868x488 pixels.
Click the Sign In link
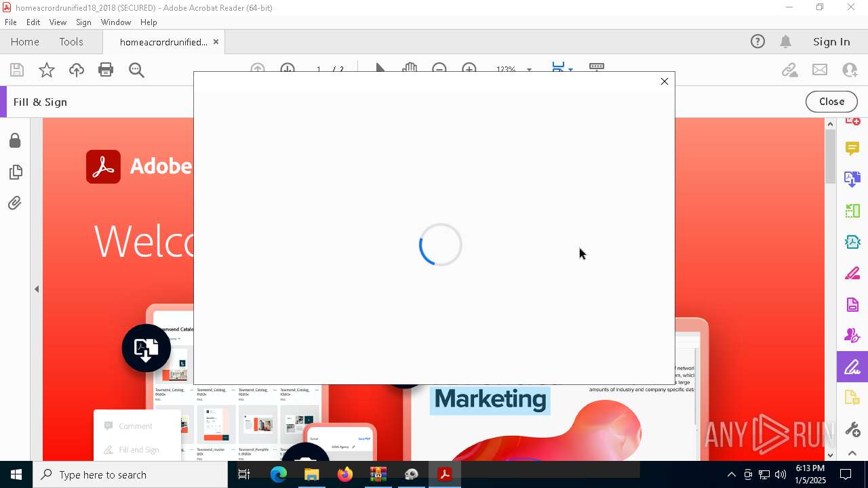tap(831, 41)
